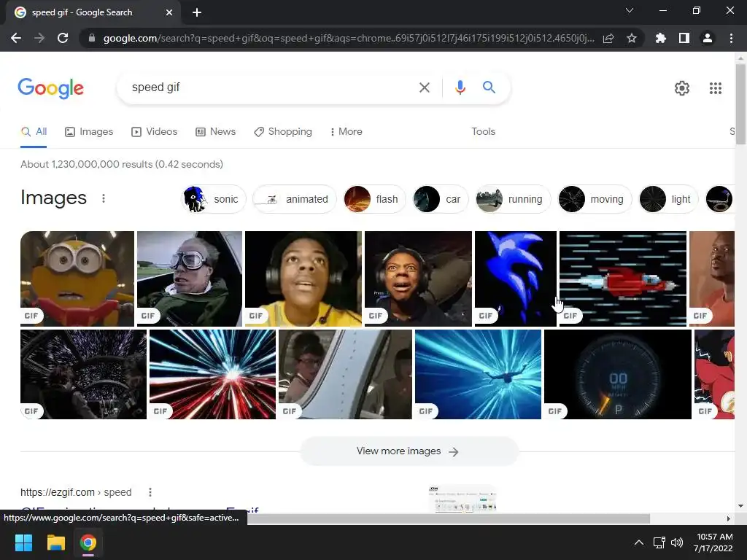The image size is (747, 560).
Task: Filter images by animated chip
Action: click(x=295, y=199)
